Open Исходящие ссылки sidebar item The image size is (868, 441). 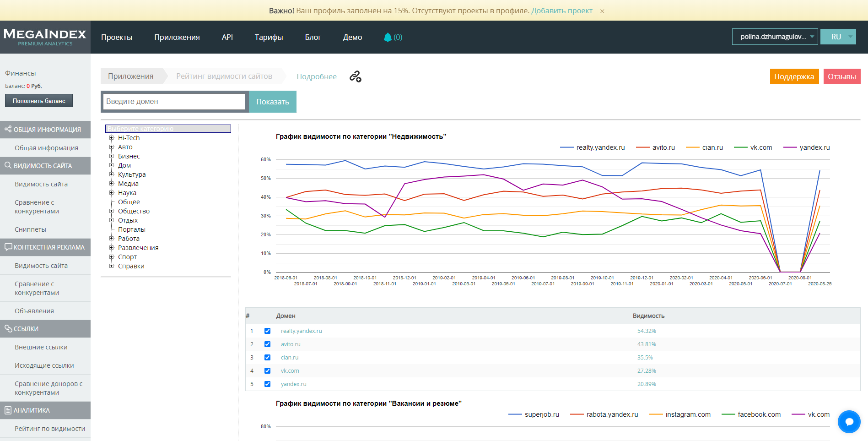[44, 365]
